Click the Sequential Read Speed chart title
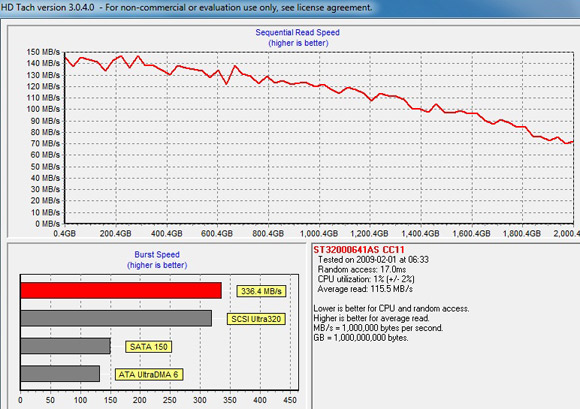 coord(297,33)
